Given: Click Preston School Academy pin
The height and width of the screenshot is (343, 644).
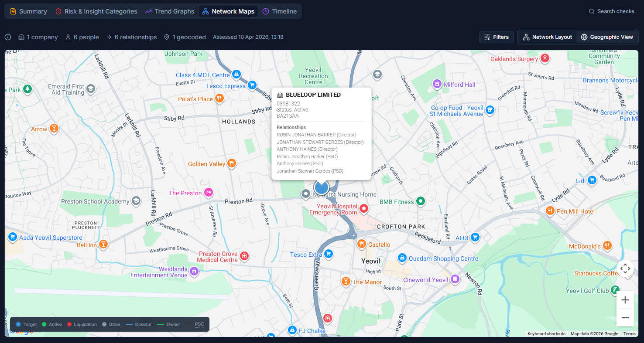Looking at the screenshot, I should pos(136,201).
